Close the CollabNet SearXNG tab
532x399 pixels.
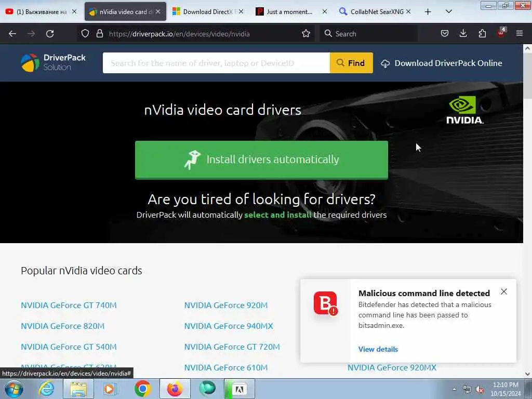pos(408,11)
